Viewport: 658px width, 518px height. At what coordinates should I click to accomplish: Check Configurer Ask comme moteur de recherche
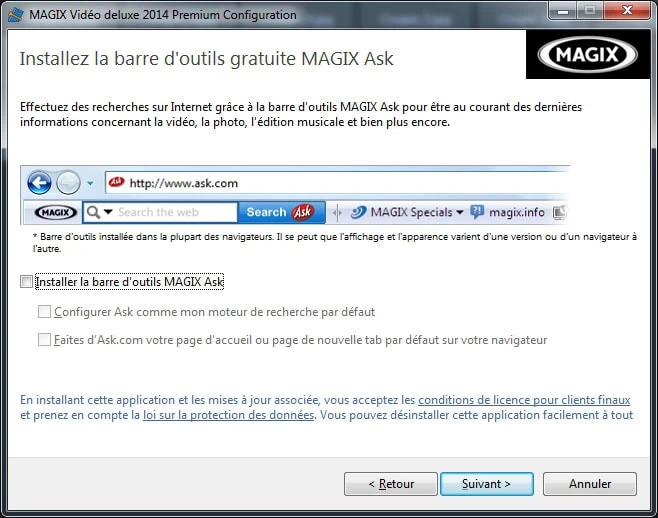coord(44,312)
